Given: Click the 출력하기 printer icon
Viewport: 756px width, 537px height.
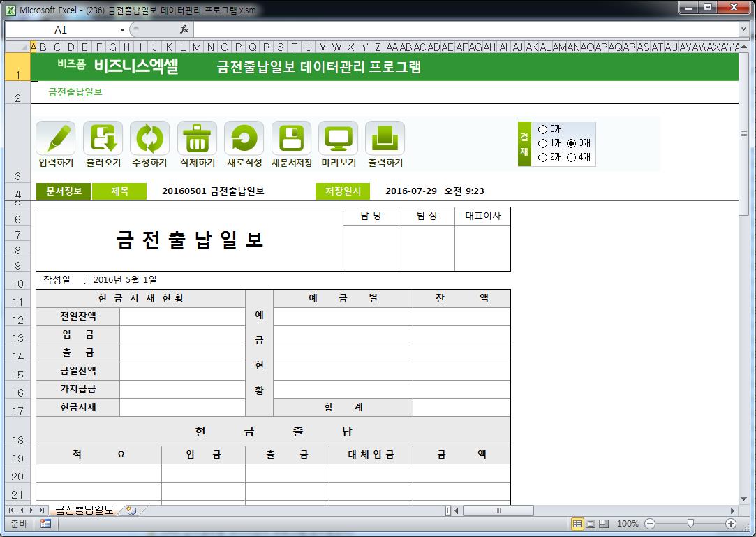Looking at the screenshot, I should pos(385,139).
